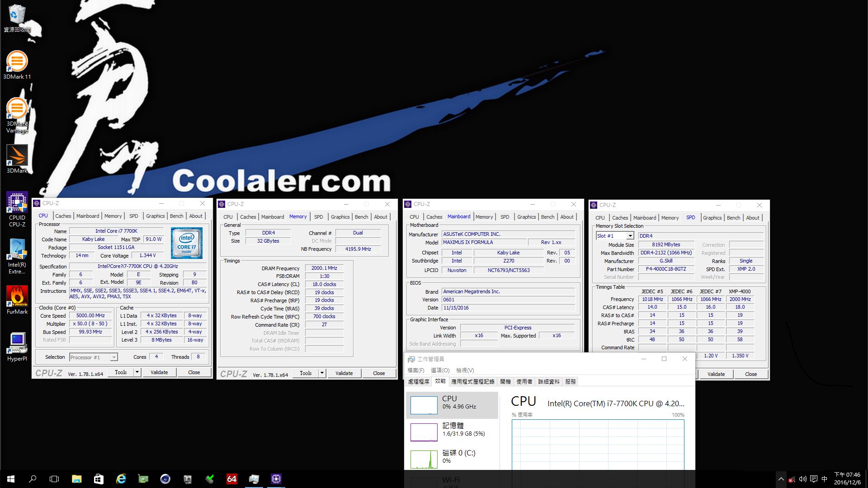
Task: Select the FurMark desktop icon
Action: (x=17, y=300)
